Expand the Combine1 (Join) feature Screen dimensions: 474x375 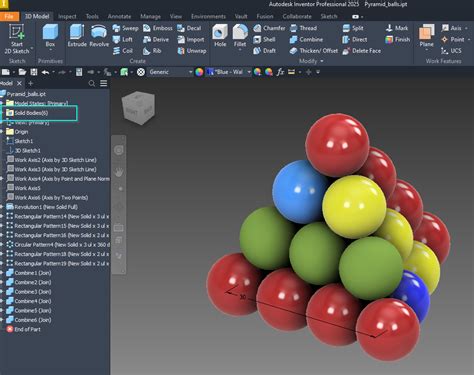point(2,273)
